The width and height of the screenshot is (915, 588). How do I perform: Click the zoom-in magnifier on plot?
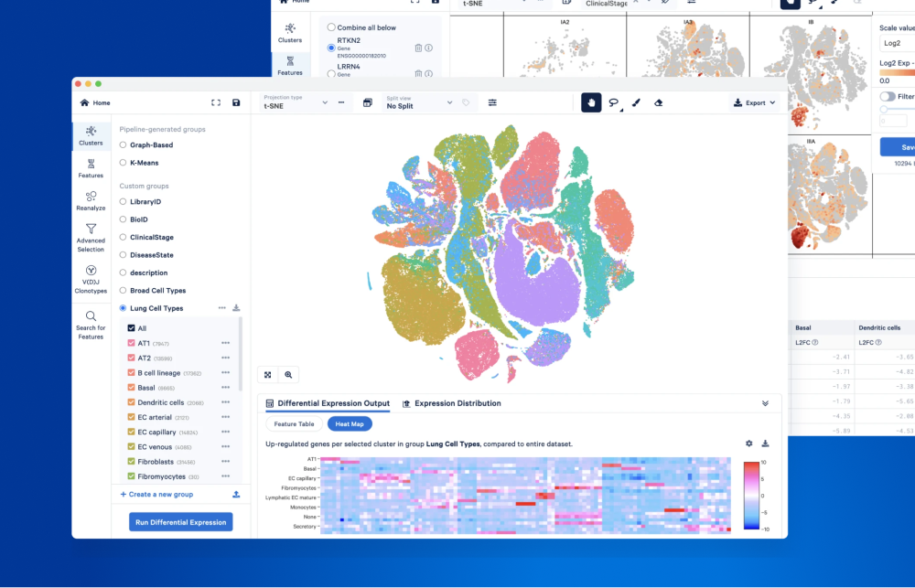tap(288, 374)
